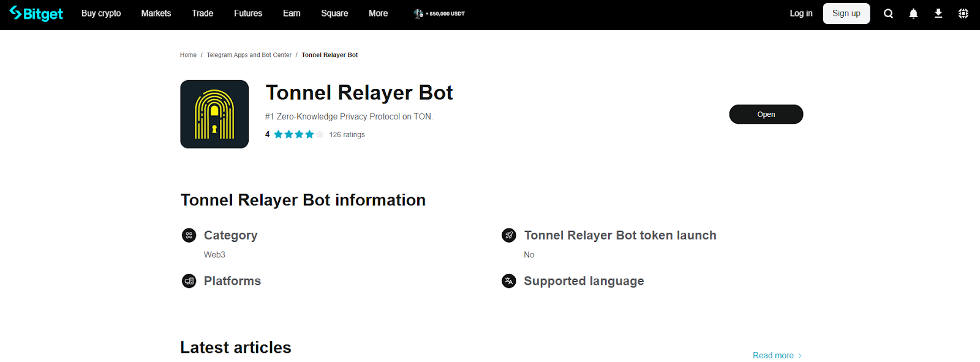Click the Tonnel Relayer Bot logo image

[x=214, y=115]
